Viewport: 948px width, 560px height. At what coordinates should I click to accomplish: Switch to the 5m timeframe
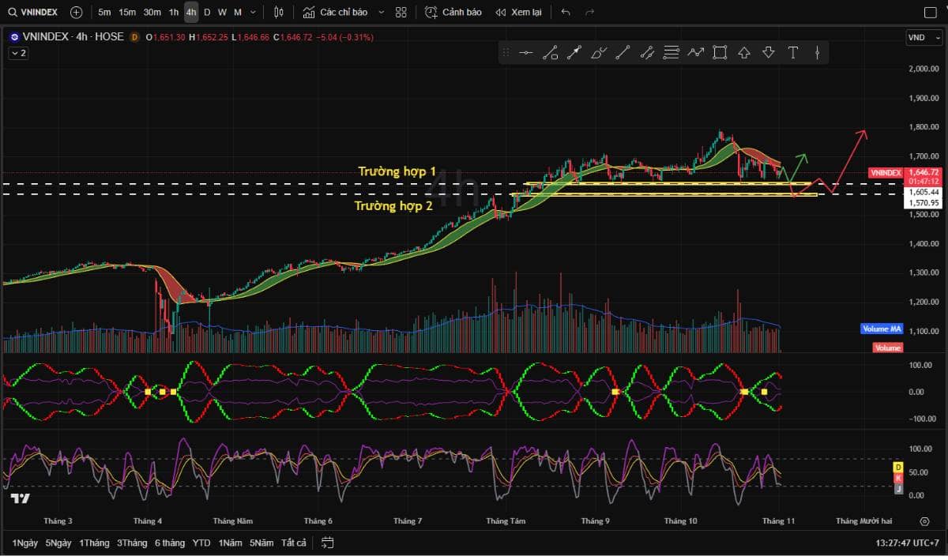tap(105, 12)
